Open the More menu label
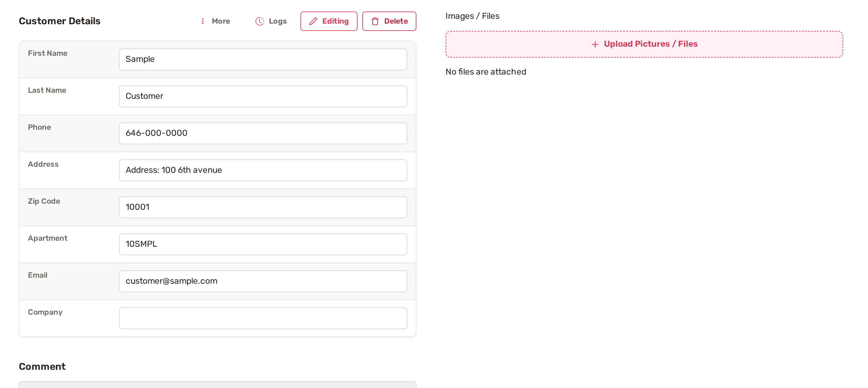 pos(221,21)
